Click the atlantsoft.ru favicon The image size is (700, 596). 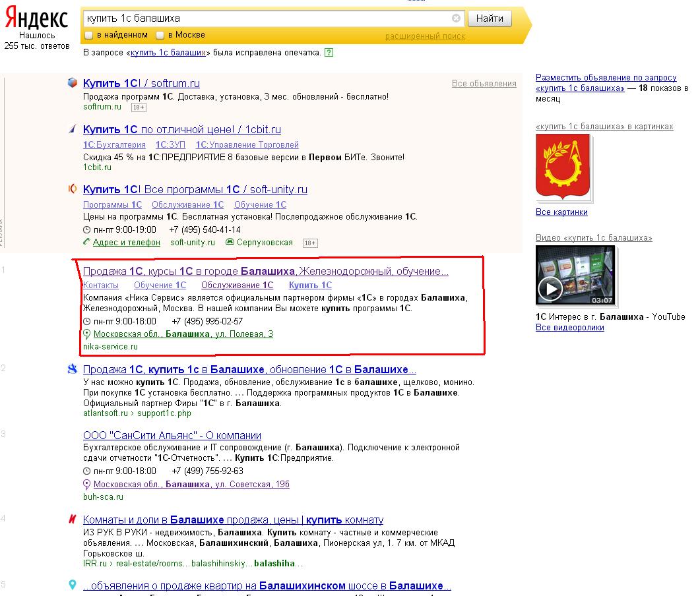click(x=73, y=369)
